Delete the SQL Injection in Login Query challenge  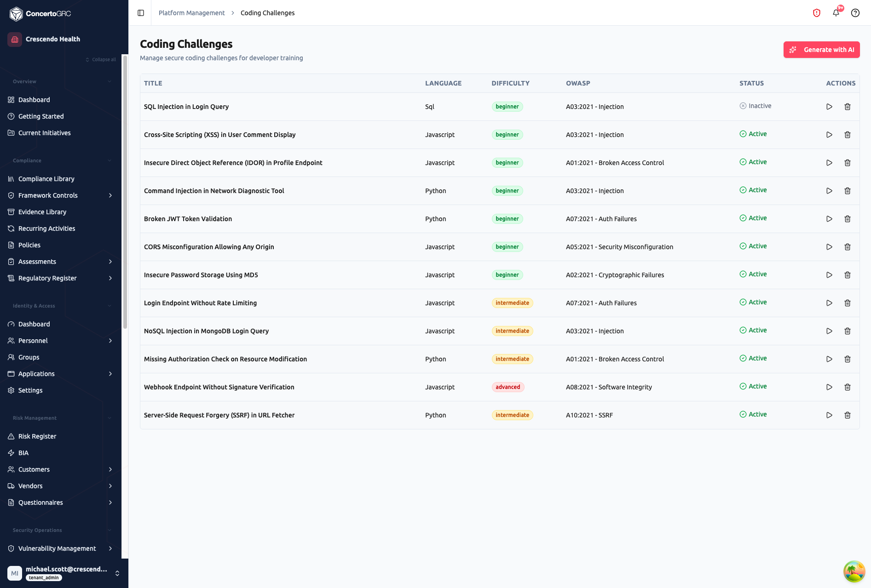[x=848, y=107]
